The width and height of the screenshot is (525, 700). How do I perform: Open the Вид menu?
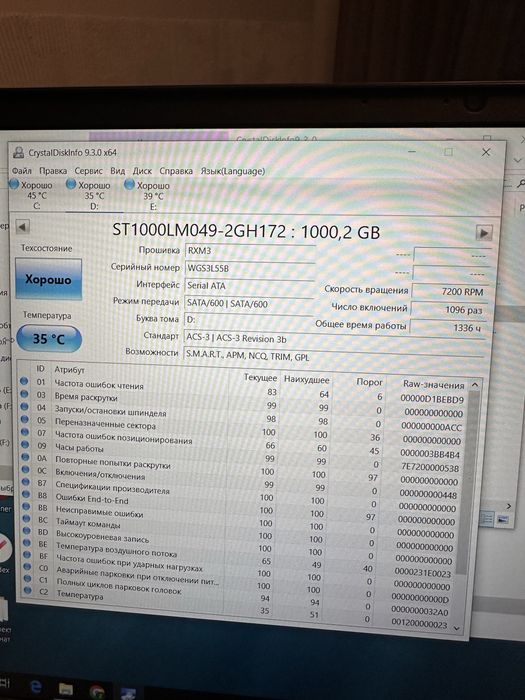click(x=117, y=171)
